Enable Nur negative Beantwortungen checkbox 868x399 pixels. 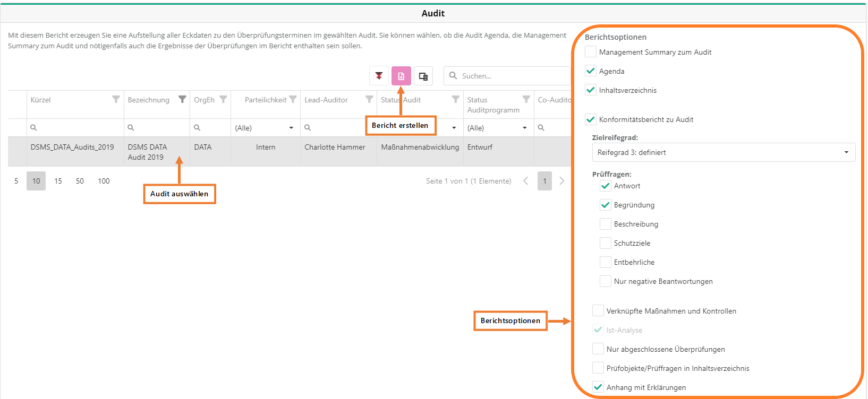click(x=606, y=281)
